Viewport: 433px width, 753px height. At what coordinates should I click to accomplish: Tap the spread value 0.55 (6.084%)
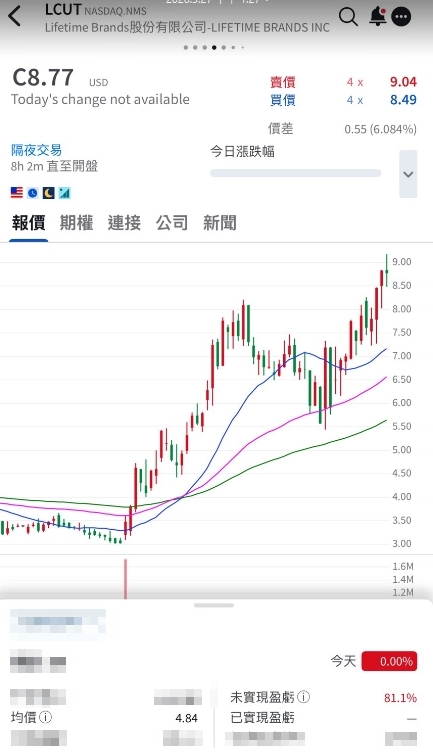pyautogui.click(x=380, y=129)
